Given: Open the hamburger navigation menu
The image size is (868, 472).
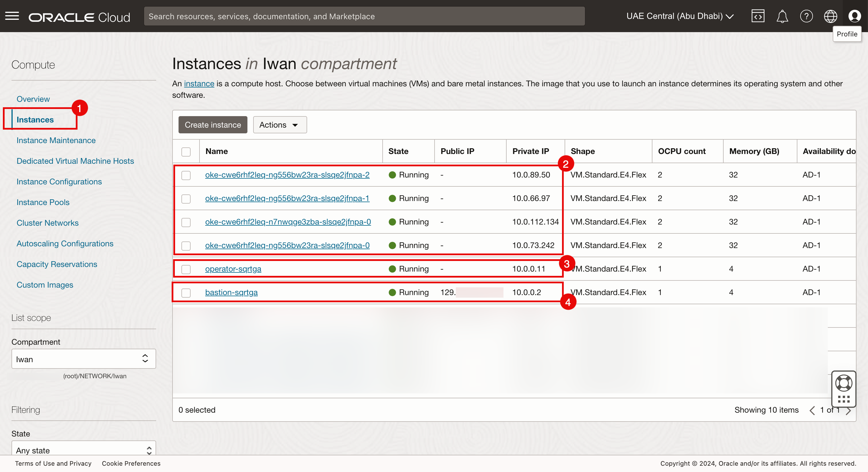Looking at the screenshot, I should click(x=12, y=16).
